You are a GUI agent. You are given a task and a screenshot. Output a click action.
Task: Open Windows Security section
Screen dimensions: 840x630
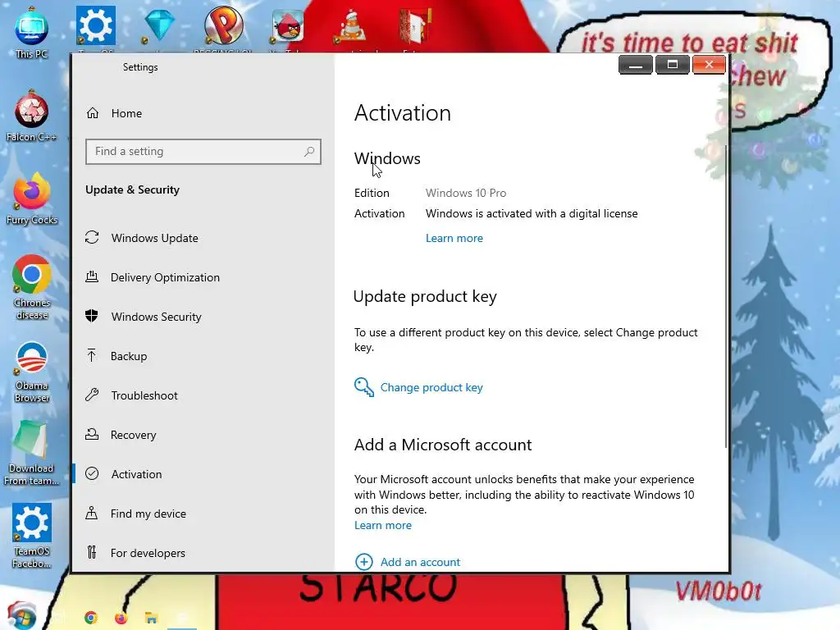point(156,317)
